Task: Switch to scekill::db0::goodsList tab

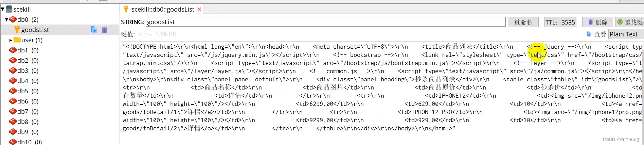Action: coord(163,9)
